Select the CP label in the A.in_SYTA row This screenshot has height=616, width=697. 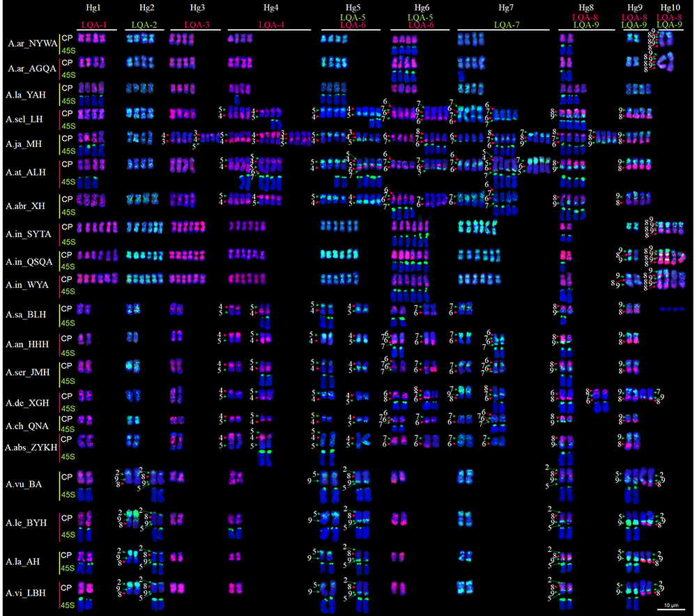pos(67,226)
